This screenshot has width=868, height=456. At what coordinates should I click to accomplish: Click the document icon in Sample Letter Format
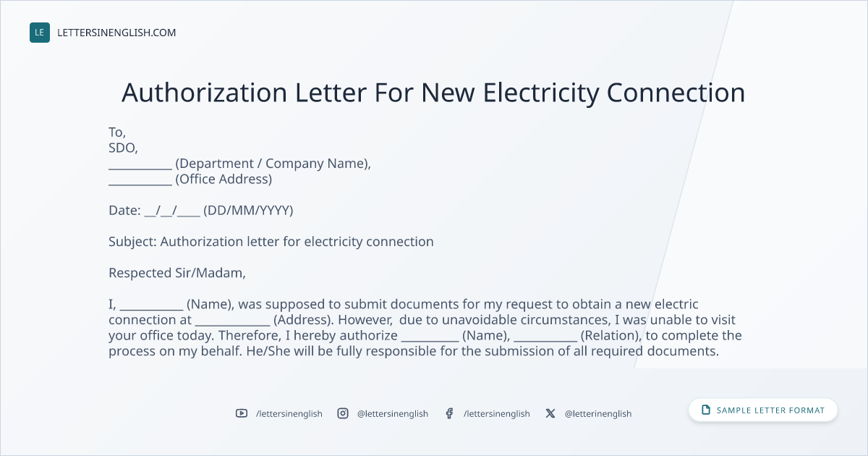706,410
